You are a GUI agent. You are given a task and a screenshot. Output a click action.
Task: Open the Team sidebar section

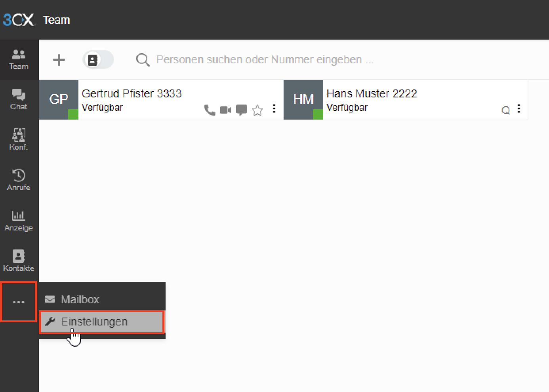(x=19, y=60)
